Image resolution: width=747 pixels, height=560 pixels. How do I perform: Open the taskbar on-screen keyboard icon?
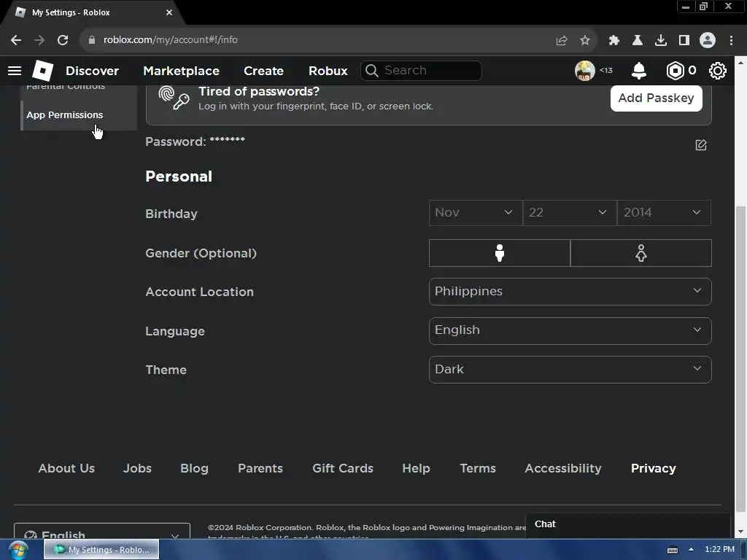(673, 550)
